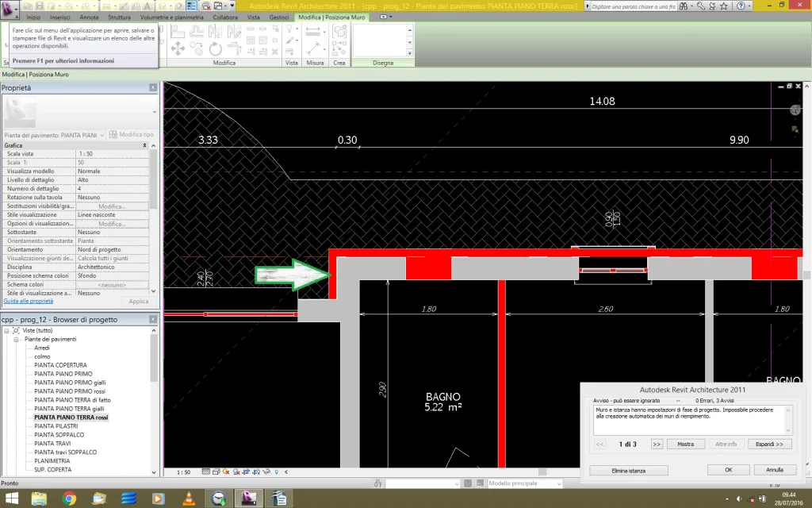Viewport: 812px width, 508px height.
Task: Click Elimina istanza button
Action: click(x=629, y=471)
